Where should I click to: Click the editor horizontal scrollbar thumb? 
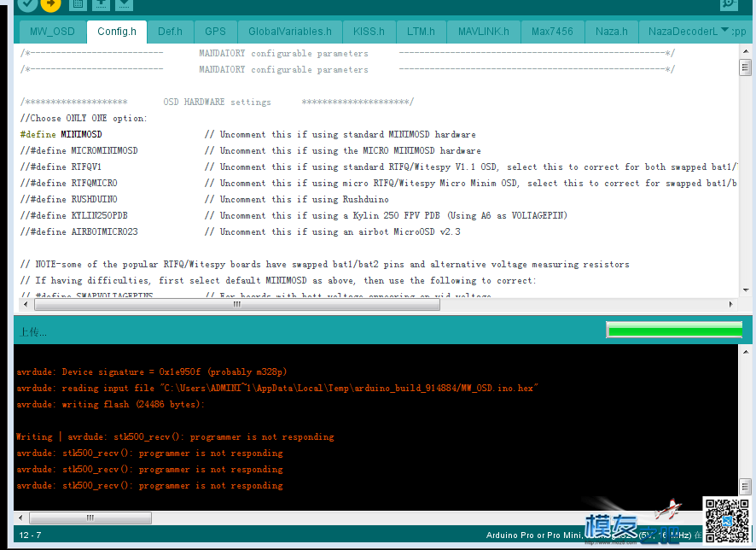click(x=237, y=304)
